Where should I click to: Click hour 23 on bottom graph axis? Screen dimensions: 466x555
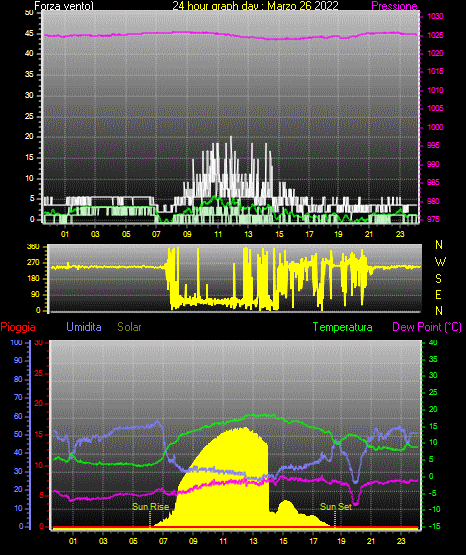401,541
